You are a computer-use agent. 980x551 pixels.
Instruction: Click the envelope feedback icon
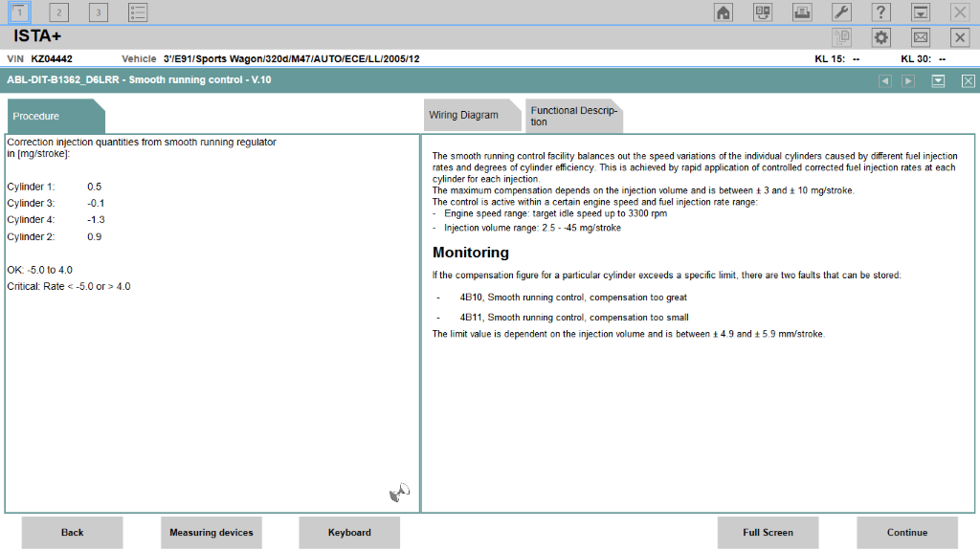920,37
